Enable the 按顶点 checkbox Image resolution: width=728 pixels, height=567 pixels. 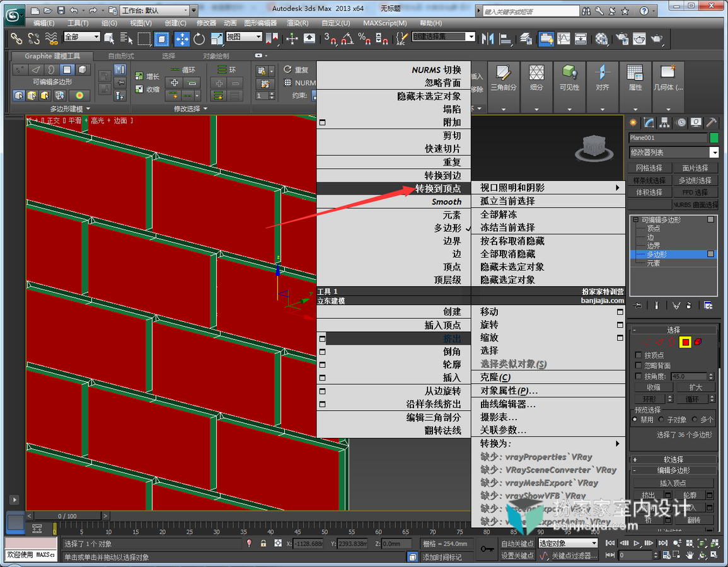pos(638,355)
